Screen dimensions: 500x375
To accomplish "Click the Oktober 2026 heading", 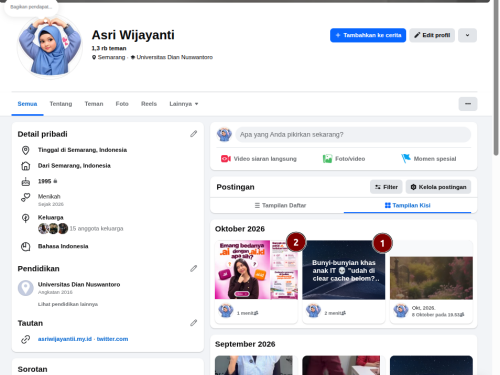I will (240, 229).
